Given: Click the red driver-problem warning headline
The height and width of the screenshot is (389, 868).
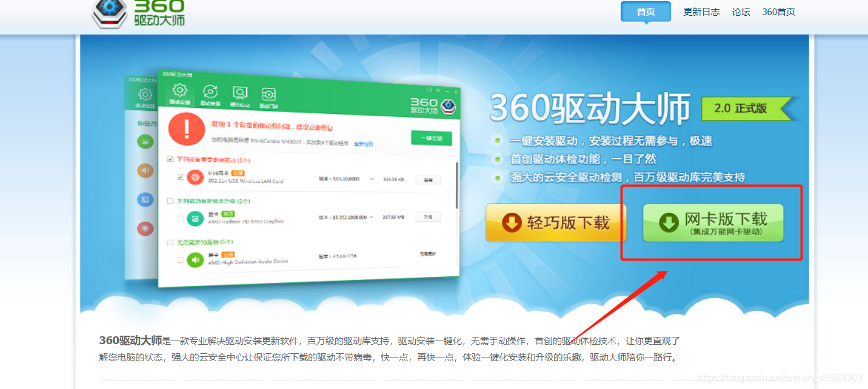Looking at the screenshot, I should tap(272, 125).
